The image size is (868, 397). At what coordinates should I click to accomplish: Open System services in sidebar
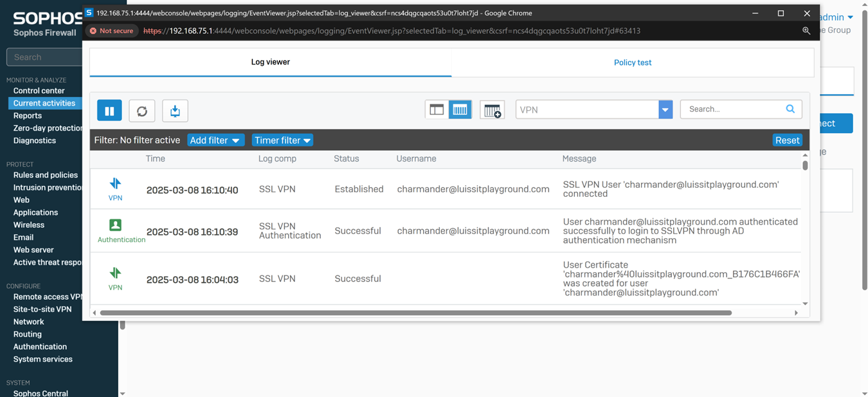[43, 359]
